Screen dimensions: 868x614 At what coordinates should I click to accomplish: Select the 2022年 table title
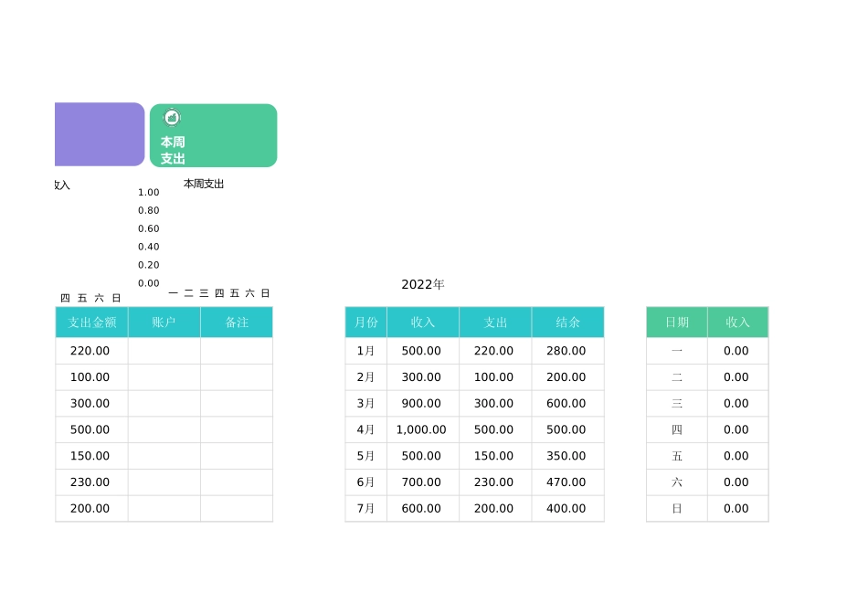(x=423, y=284)
